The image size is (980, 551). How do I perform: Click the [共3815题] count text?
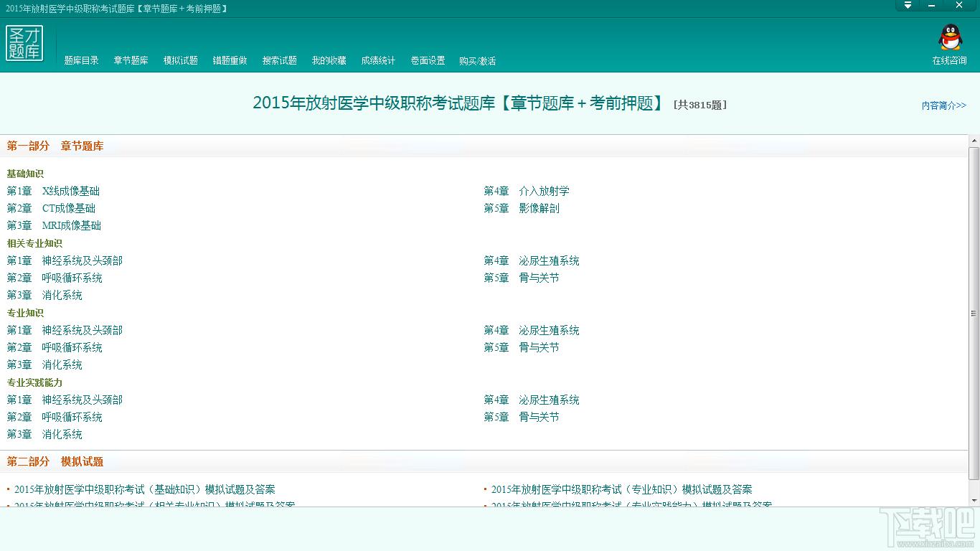click(700, 105)
